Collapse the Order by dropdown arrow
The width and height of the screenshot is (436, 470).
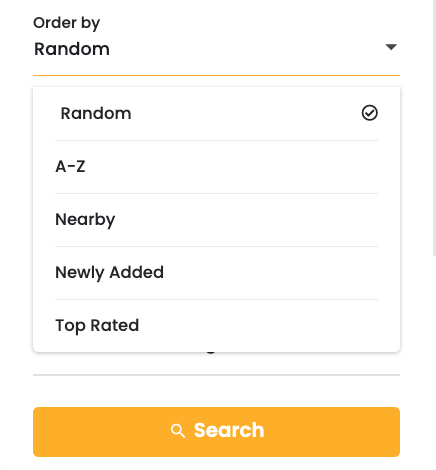coord(391,47)
